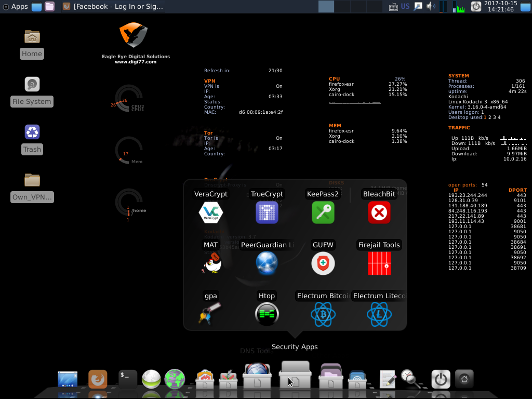Open dock stack with orange-red emblem
532x399 pixels.
(x=205, y=379)
